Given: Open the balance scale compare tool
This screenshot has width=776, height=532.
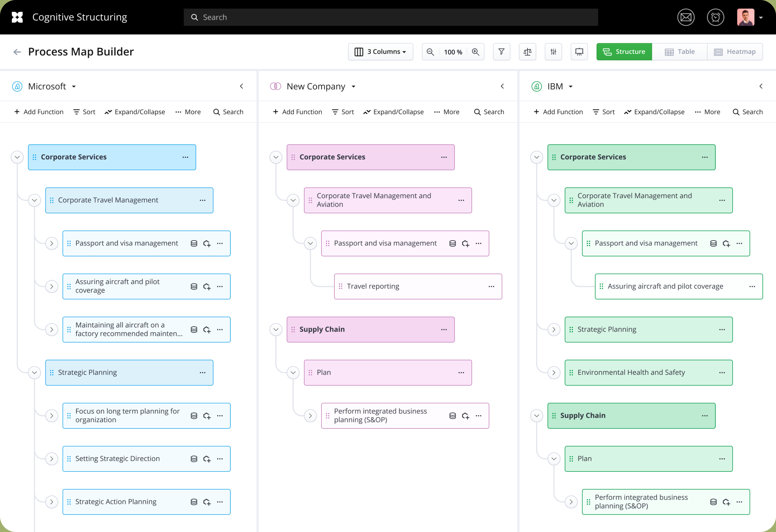Looking at the screenshot, I should (x=528, y=52).
